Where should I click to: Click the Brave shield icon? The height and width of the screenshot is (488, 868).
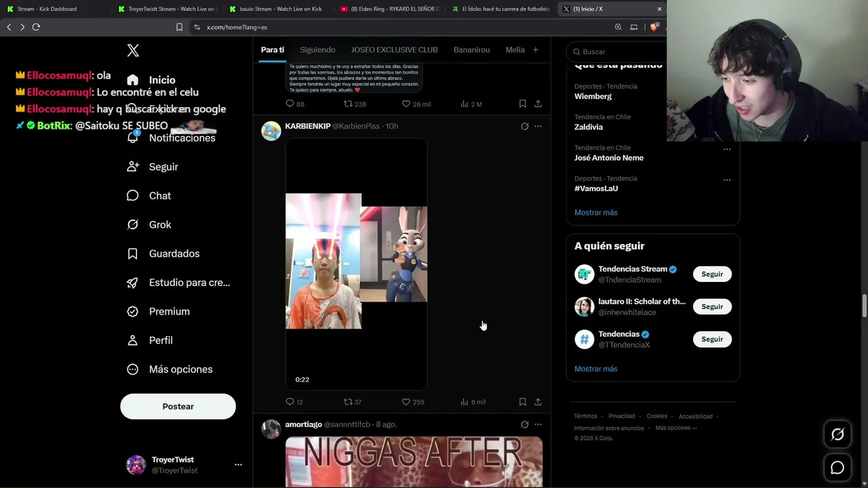(655, 27)
